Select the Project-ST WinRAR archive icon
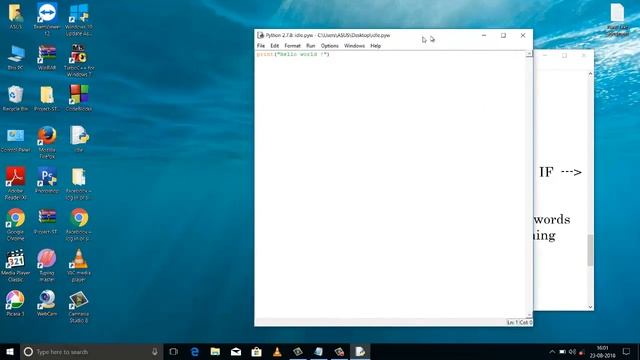The width and height of the screenshot is (640, 360). 47,222
